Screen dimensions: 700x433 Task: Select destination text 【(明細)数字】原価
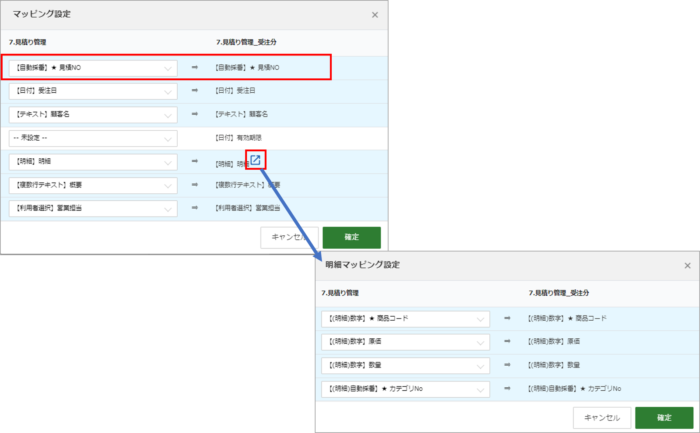[x=554, y=341]
